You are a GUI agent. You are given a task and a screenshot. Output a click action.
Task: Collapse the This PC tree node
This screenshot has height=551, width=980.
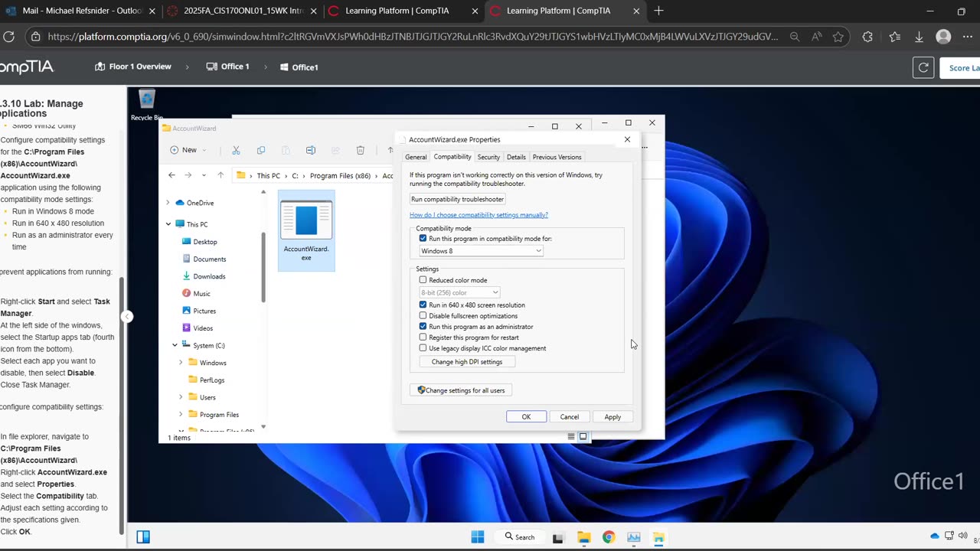coord(168,224)
